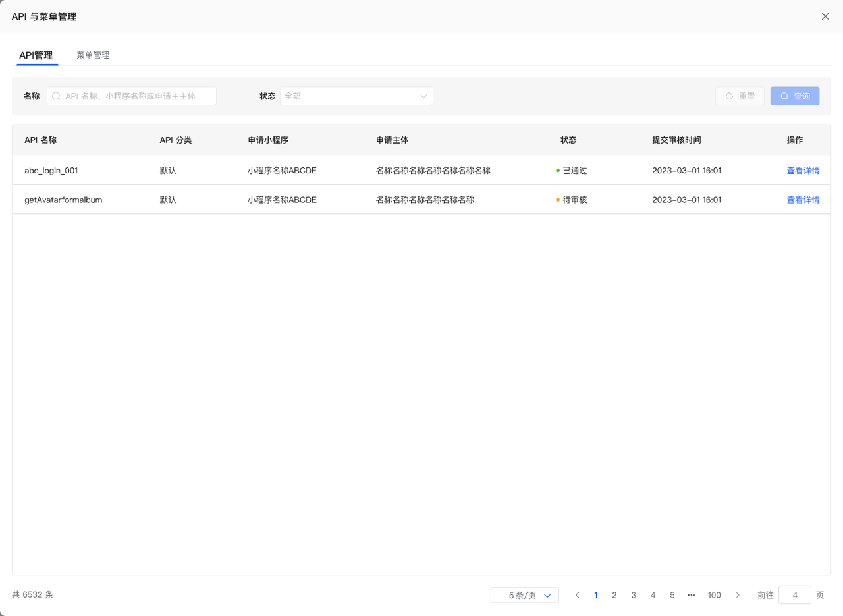Select the API管理 tab
Viewport: 843px width, 616px height.
click(x=36, y=55)
